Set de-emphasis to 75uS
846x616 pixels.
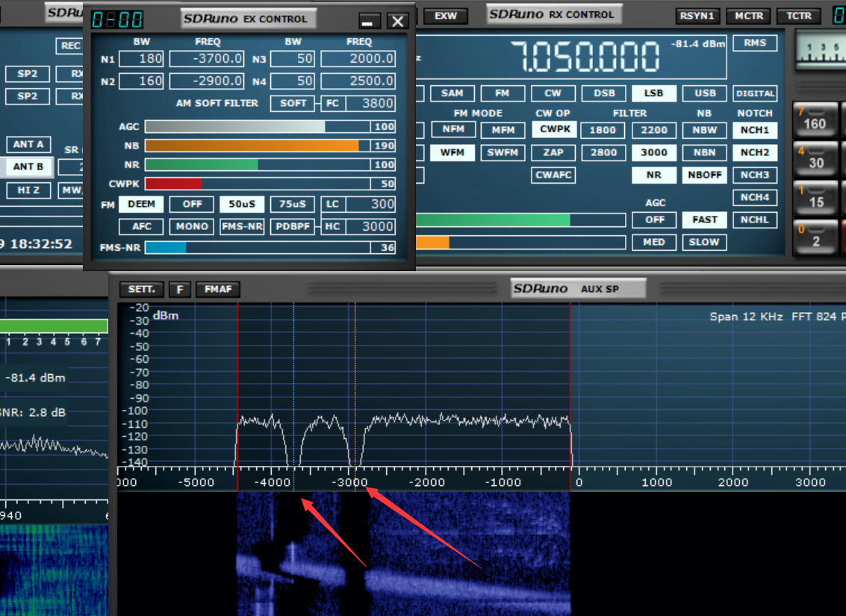293,204
